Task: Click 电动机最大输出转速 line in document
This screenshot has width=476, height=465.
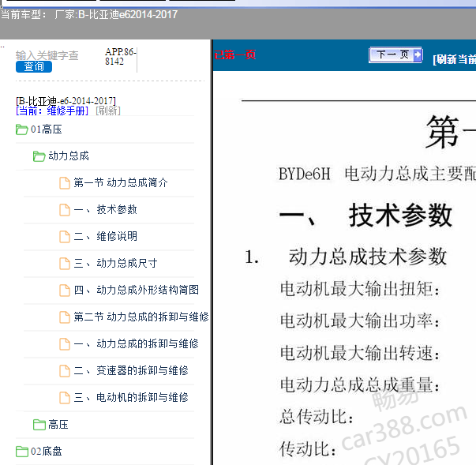Action: coord(360,353)
